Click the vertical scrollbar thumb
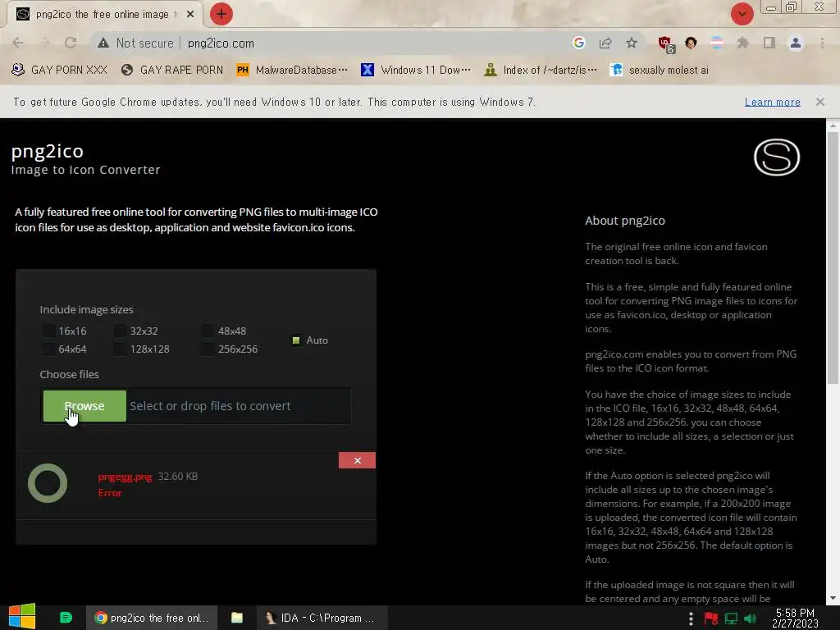This screenshot has width=840, height=630. pyautogui.click(x=833, y=258)
